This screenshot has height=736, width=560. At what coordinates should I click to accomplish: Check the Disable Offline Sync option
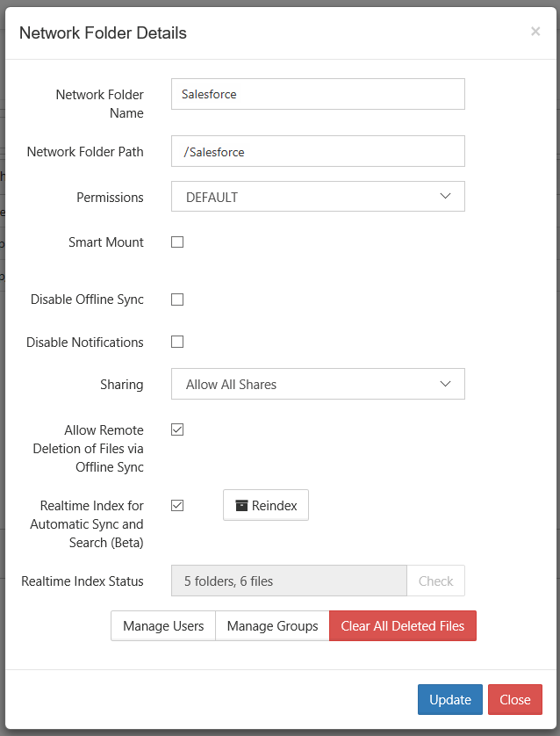tap(177, 299)
